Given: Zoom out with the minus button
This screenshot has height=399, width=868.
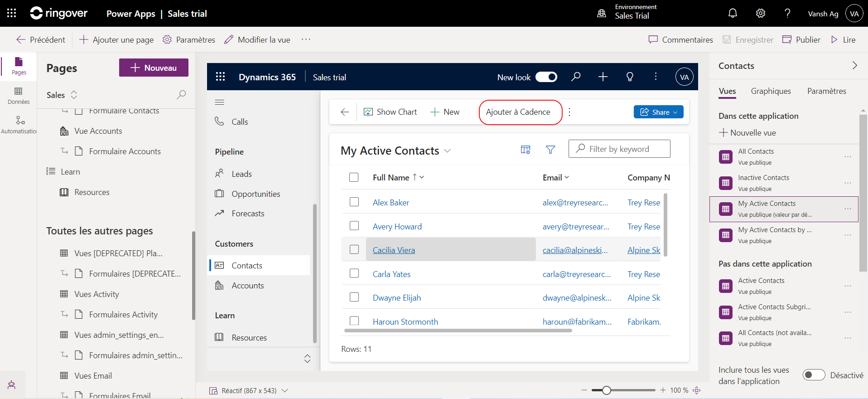Looking at the screenshot, I should [x=584, y=390].
